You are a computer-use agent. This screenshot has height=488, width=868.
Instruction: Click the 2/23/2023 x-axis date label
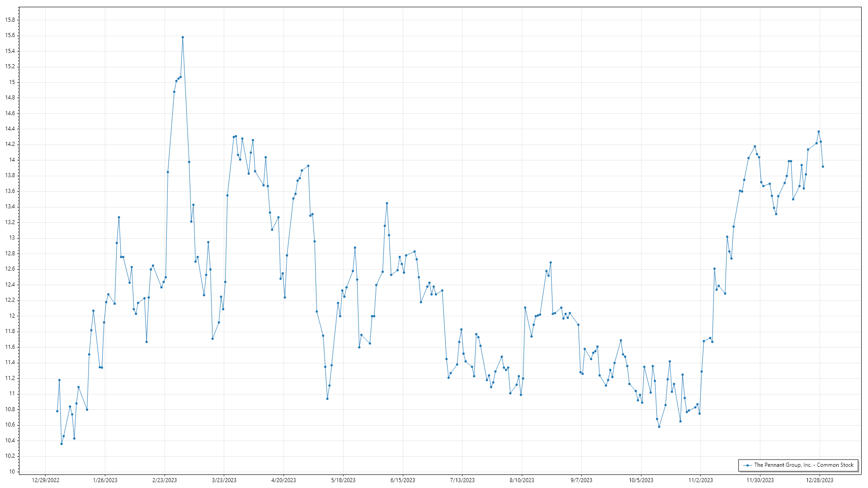click(x=165, y=480)
